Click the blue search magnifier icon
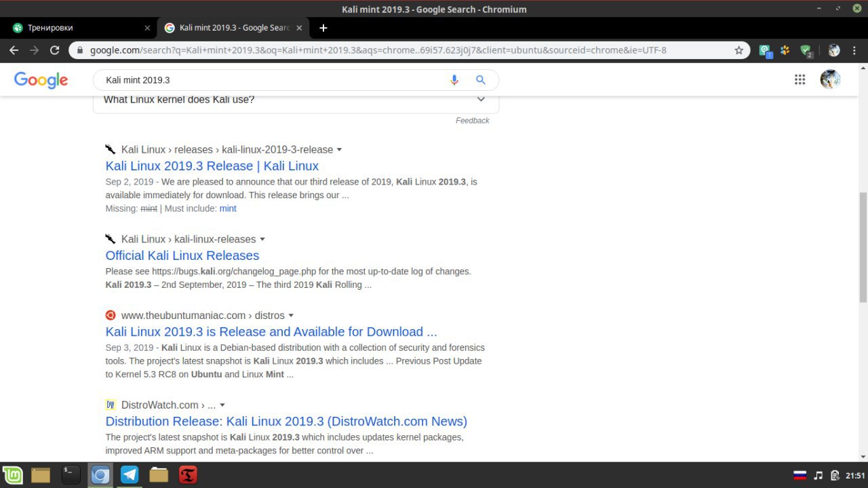Screen dimensions: 868x488 tap(481, 80)
